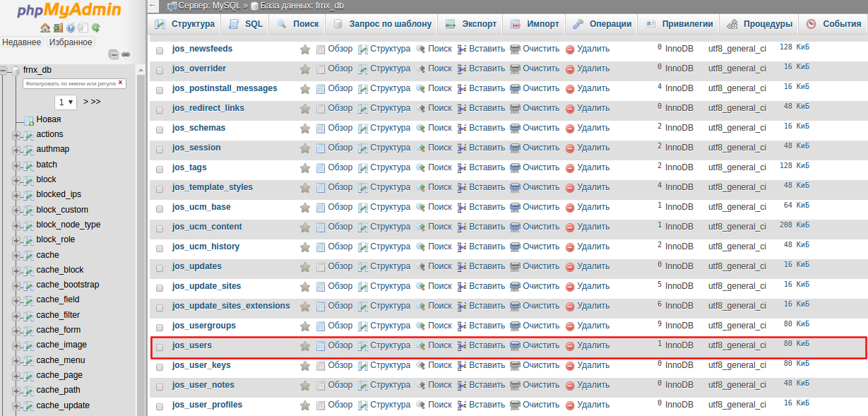Image resolution: width=868 pixels, height=416 pixels.
Task: Open phpMyAdmin documentation help icon
Action: point(71,28)
